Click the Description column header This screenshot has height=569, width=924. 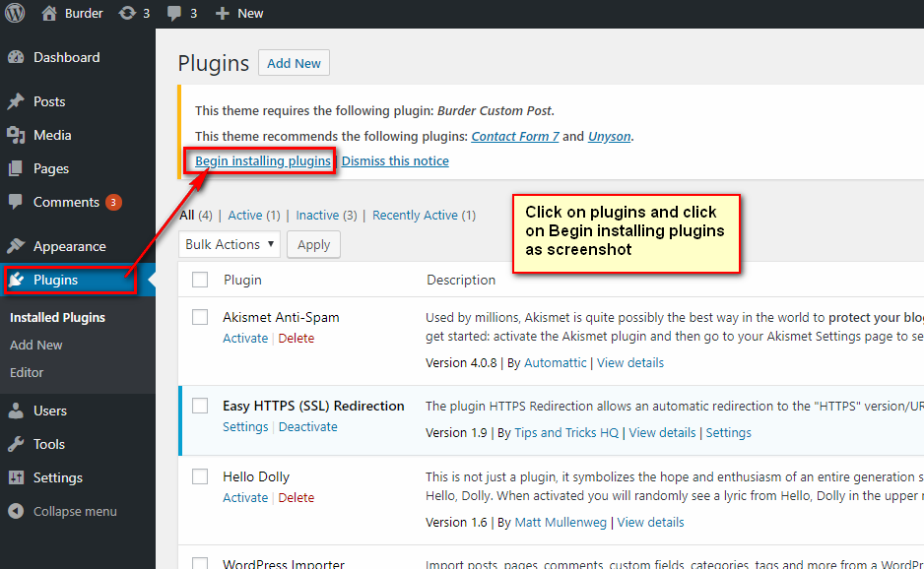(x=461, y=280)
